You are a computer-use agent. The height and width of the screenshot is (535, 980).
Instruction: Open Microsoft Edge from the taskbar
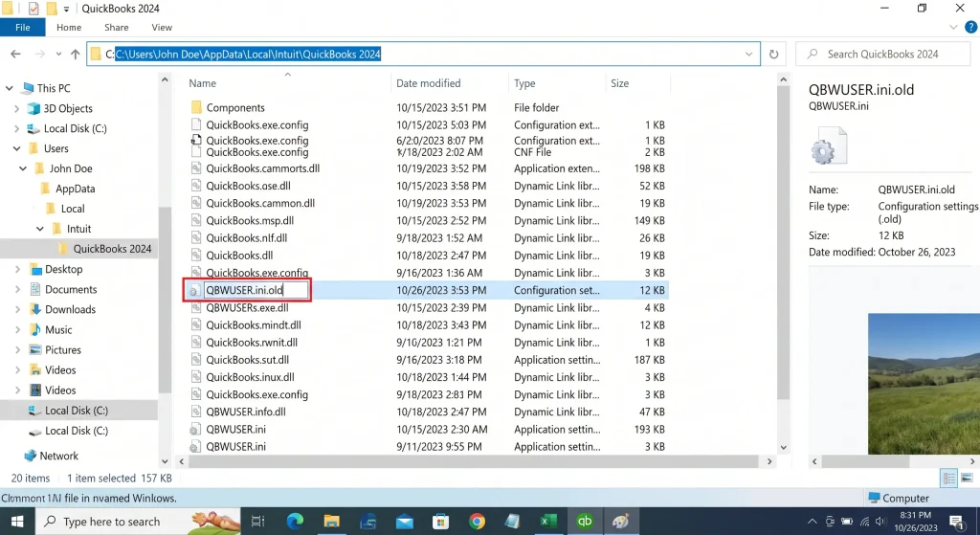[295, 522]
